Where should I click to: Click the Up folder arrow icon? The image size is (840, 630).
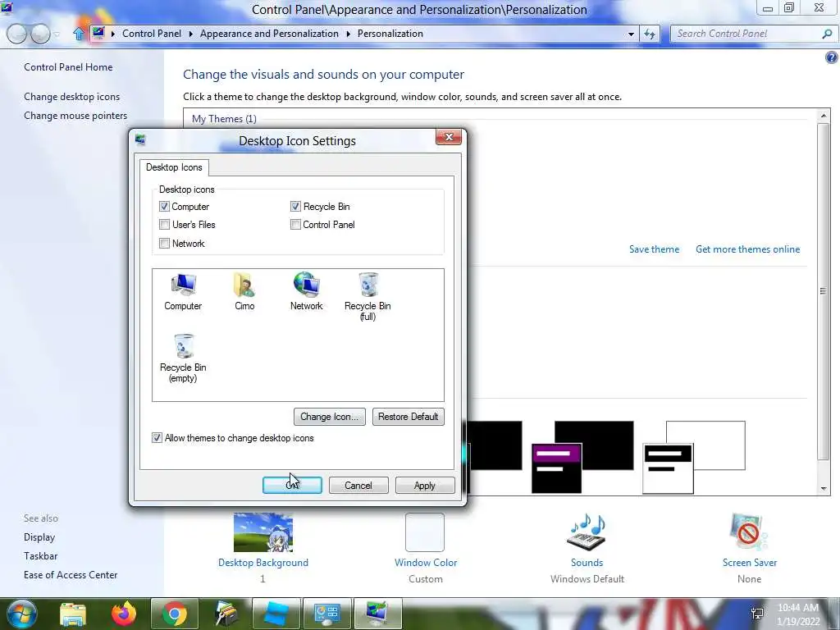point(79,34)
